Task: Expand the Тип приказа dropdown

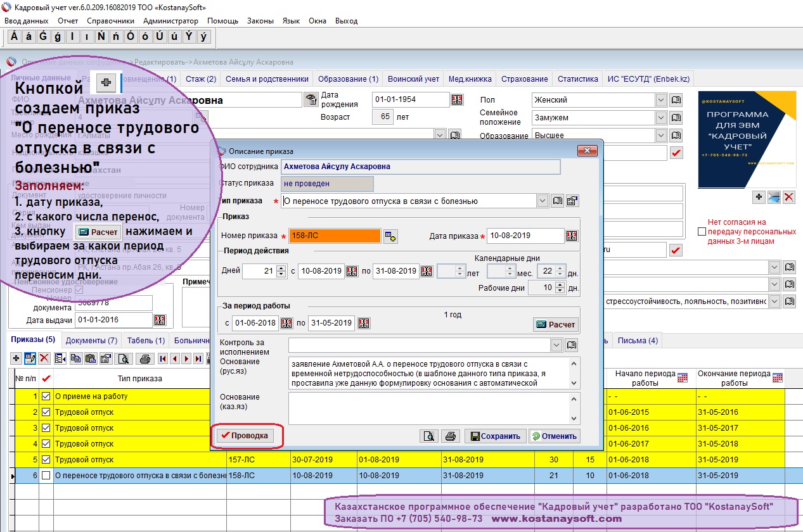Action: [543, 201]
